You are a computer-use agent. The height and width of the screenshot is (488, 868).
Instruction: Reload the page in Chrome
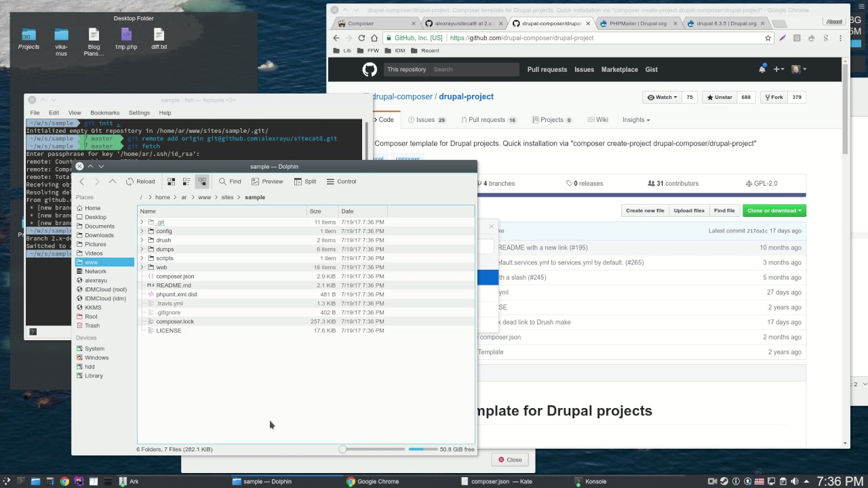pos(361,38)
